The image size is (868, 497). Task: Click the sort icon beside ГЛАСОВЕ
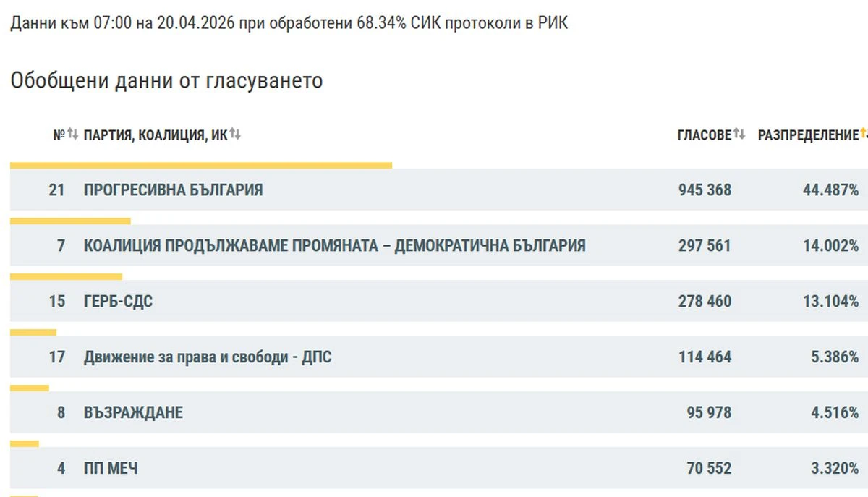coord(739,135)
